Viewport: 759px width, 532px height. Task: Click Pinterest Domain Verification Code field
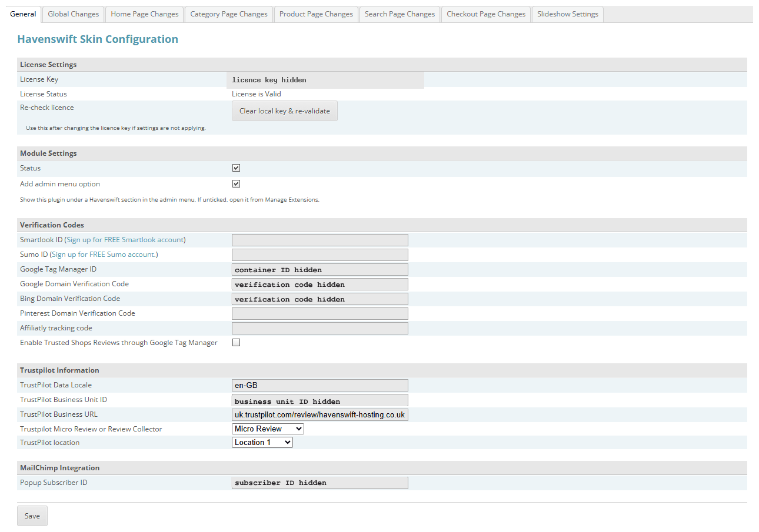320,314
